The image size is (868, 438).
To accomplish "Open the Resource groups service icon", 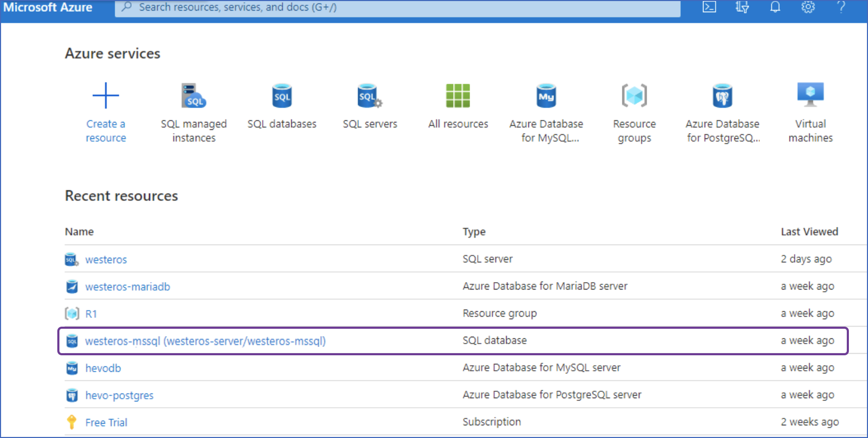I will pos(635,95).
